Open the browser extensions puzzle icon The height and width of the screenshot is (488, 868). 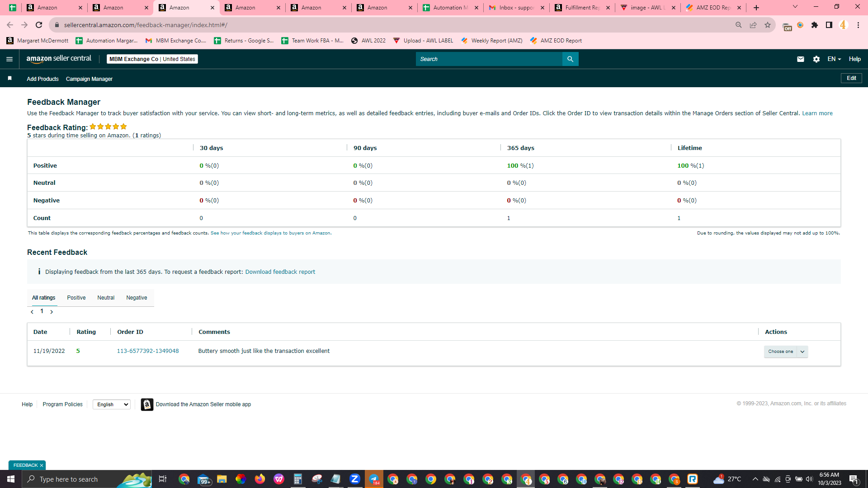(814, 25)
